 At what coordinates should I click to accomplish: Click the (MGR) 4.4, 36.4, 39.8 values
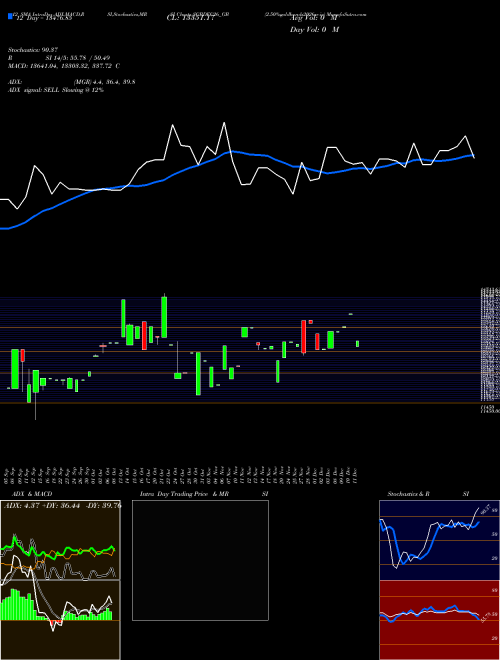click(x=104, y=82)
